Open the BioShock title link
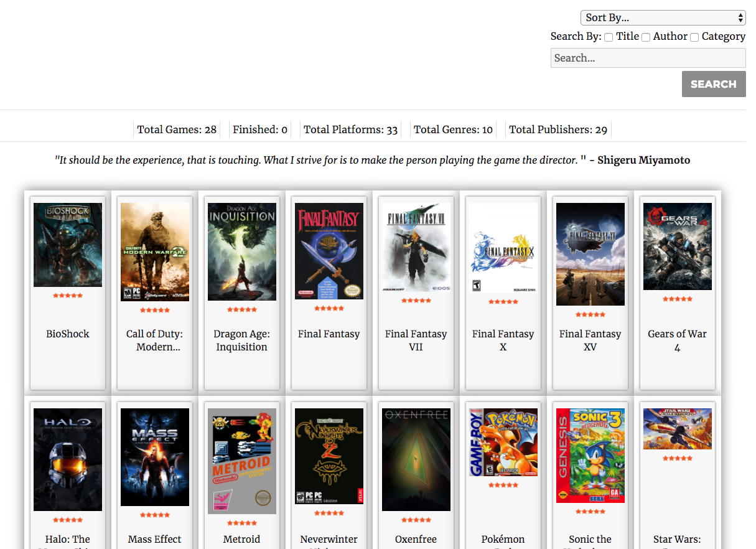 pyautogui.click(x=68, y=334)
